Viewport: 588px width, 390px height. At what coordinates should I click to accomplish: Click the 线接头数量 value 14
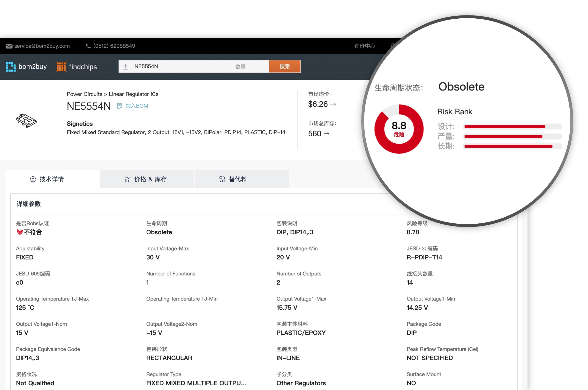pyautogui.click(x=410, y=283)
